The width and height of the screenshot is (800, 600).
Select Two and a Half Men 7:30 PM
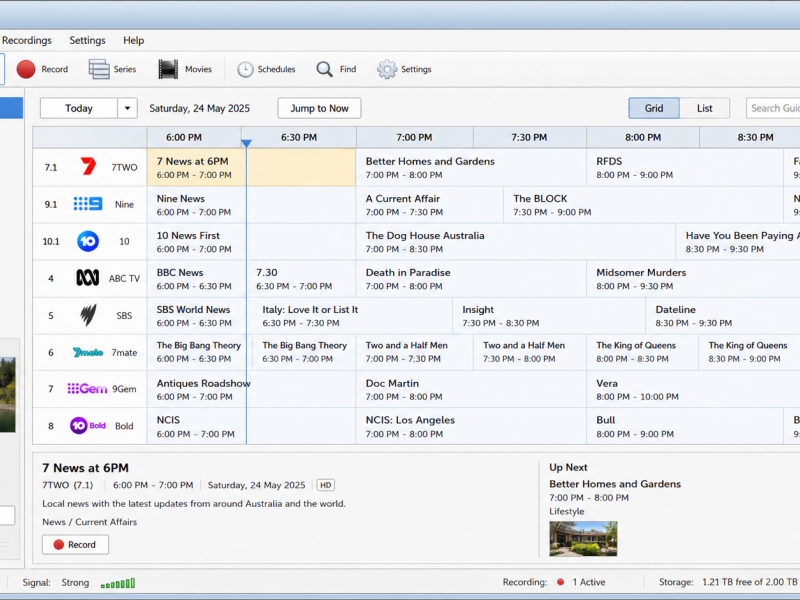530,352
